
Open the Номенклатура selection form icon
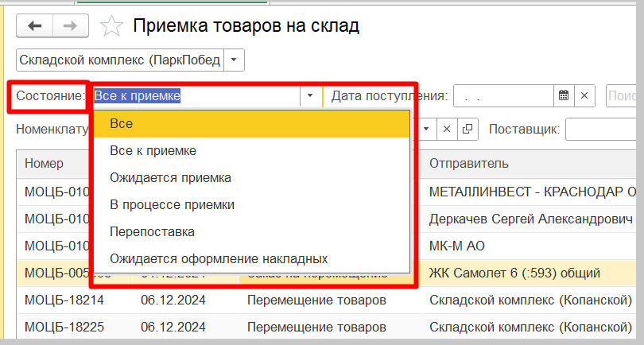467,129
